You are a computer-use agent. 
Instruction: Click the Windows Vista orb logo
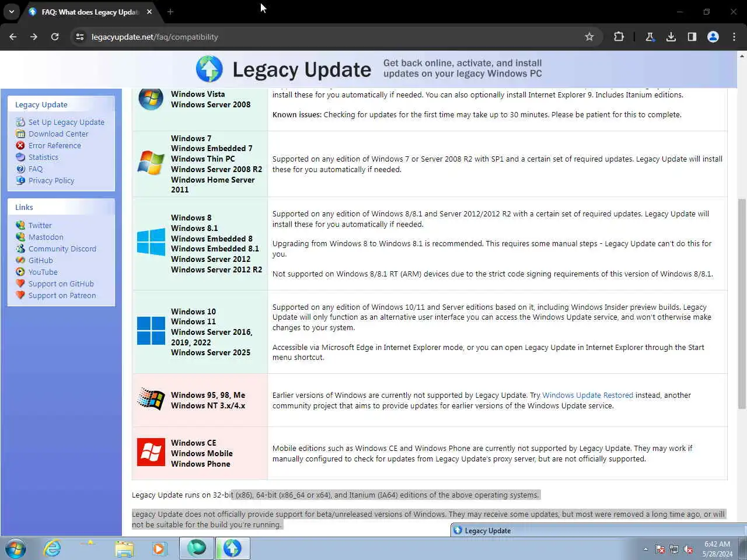coord(151,99)
